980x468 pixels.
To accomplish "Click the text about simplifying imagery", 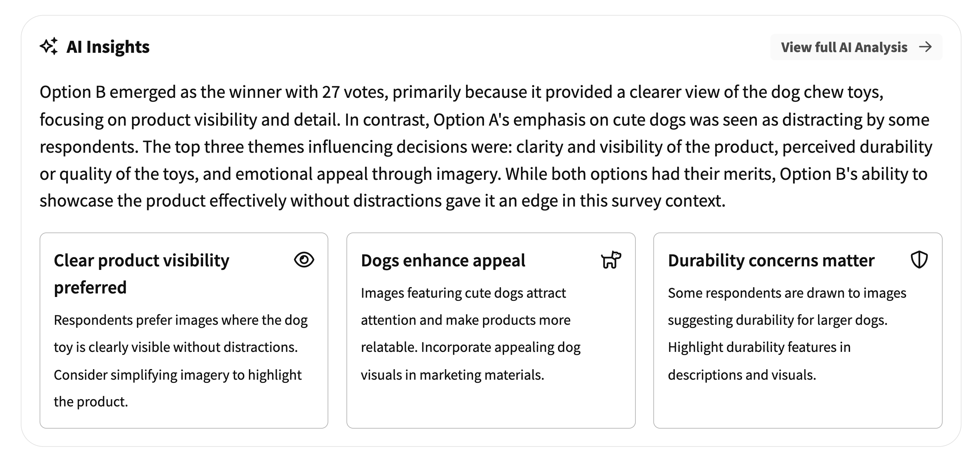I will point(178,388).
